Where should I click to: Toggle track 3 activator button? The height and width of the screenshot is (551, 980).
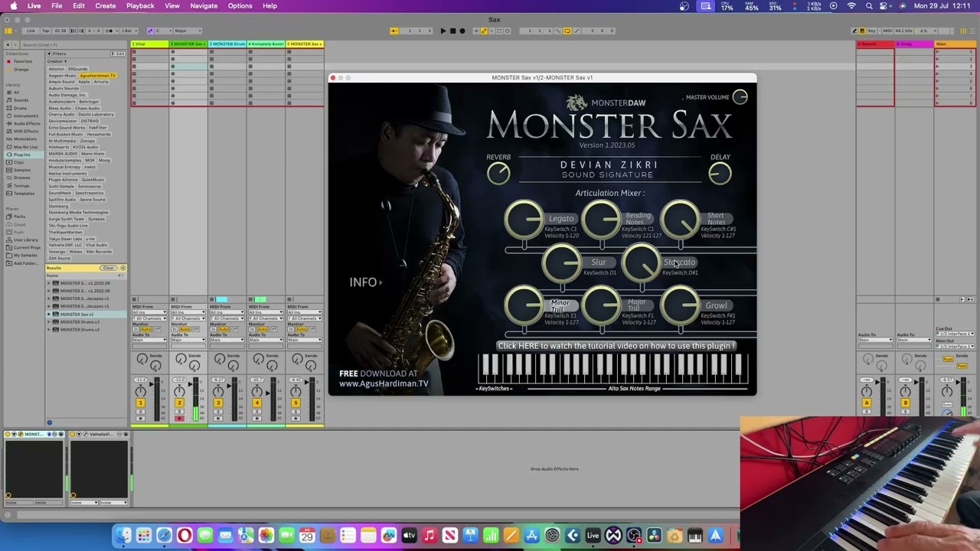[x=217, y=403]
